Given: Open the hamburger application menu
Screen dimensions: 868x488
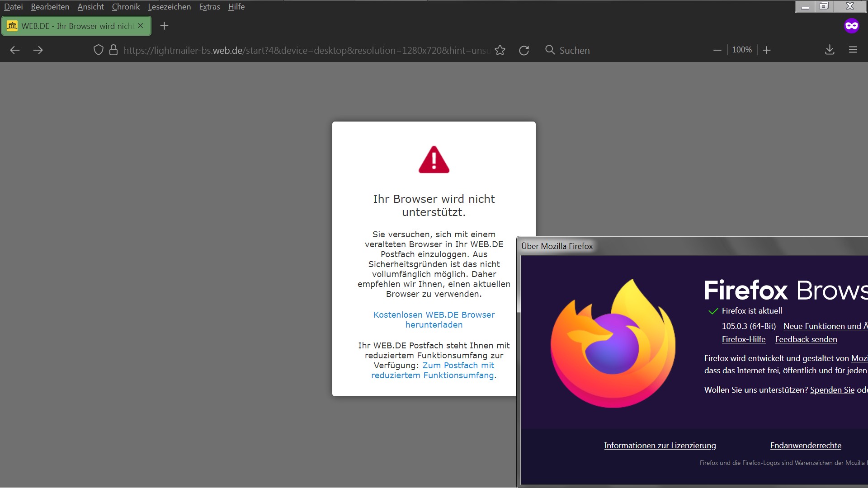Looking at the screenshot, I should pos(853,50).
